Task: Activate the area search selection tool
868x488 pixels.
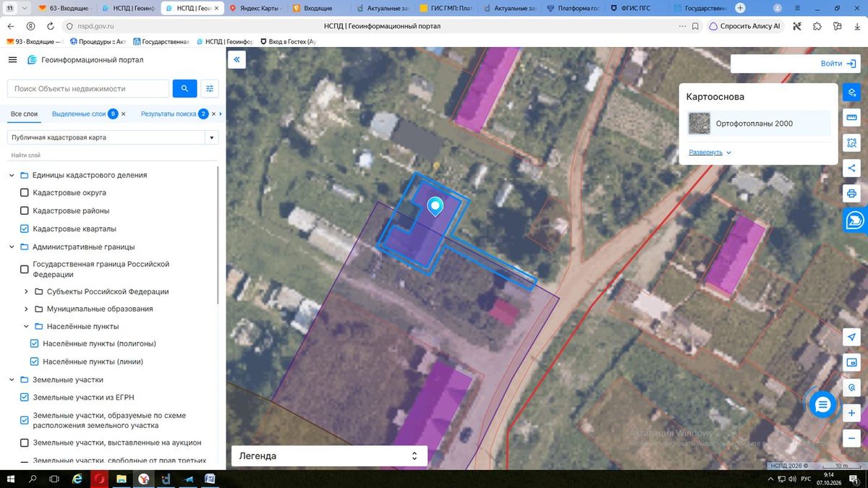Action: [x=851, y=143]
